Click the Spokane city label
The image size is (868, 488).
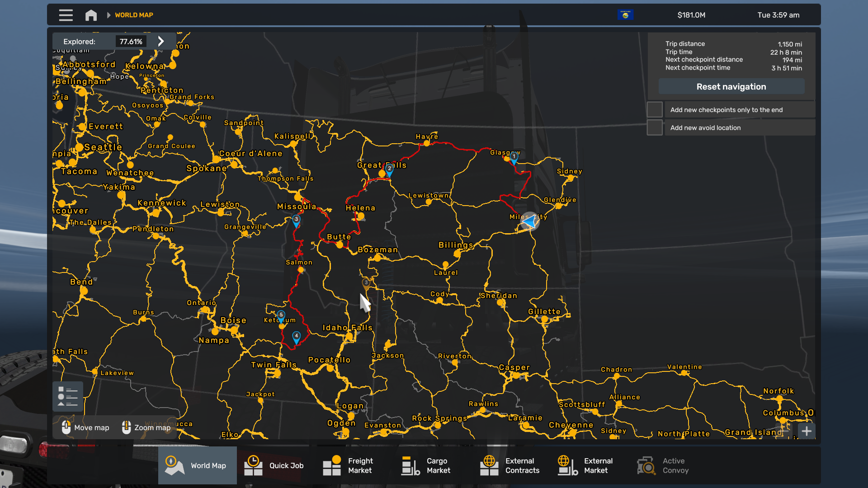(207, 169)
